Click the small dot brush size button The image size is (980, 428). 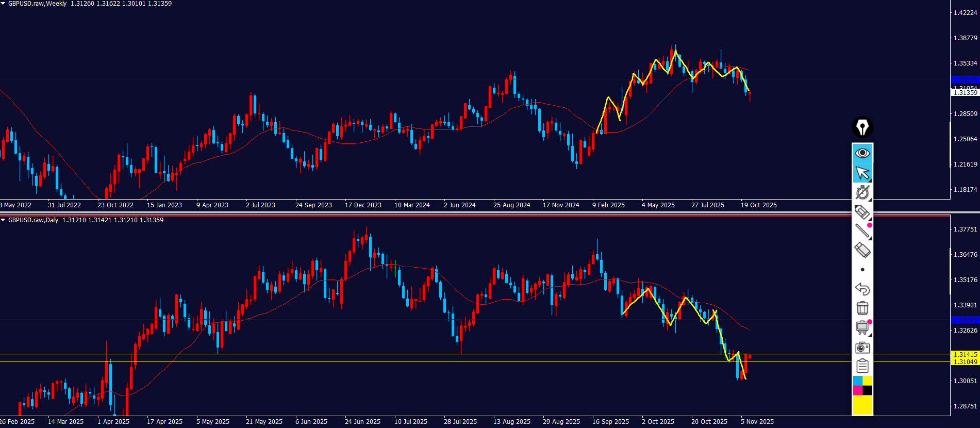tap(862, 270)
